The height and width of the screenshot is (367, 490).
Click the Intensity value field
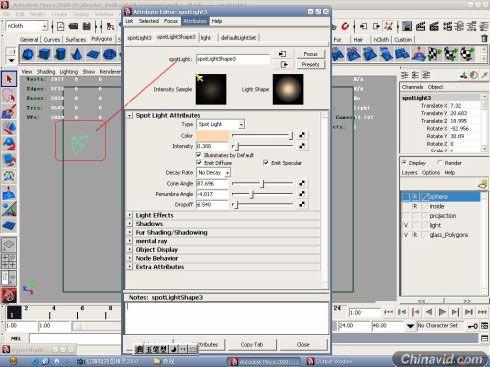coord(212,146)
